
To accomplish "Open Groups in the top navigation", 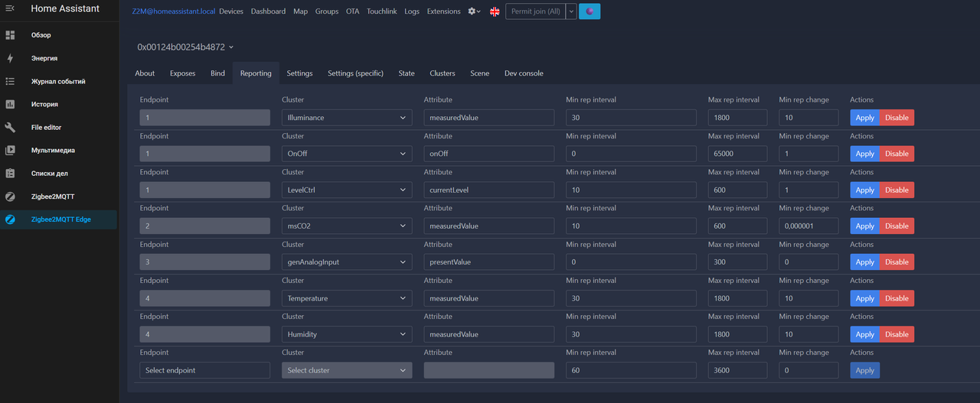I will coord(327,11).
